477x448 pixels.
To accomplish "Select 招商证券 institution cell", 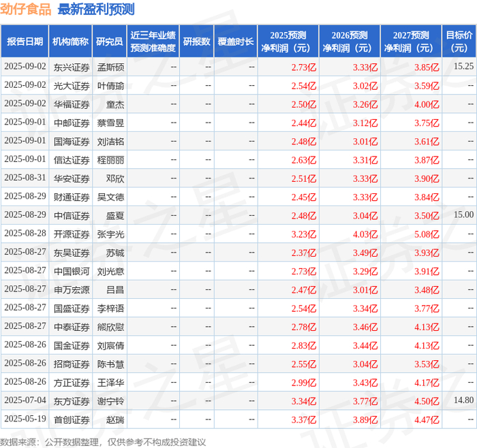I will click(72, 364).
